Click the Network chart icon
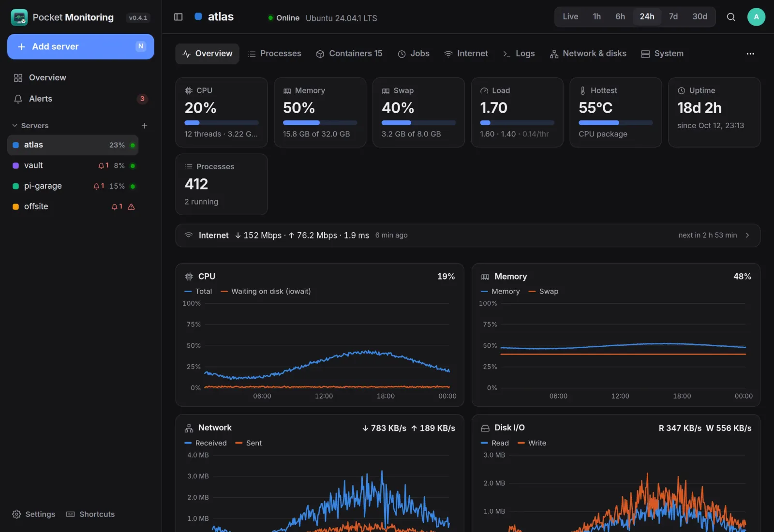The image size is (774, 532). (189, 428)
